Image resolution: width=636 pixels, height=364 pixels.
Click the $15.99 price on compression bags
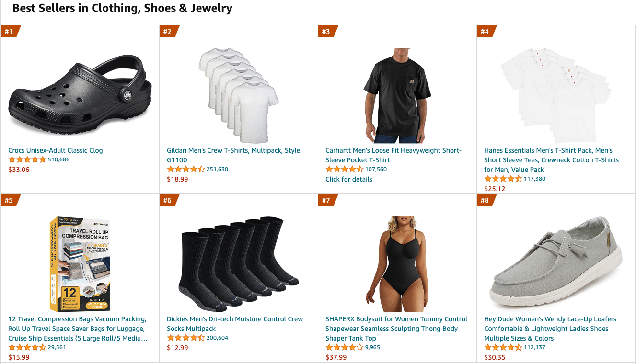point(19,357)
